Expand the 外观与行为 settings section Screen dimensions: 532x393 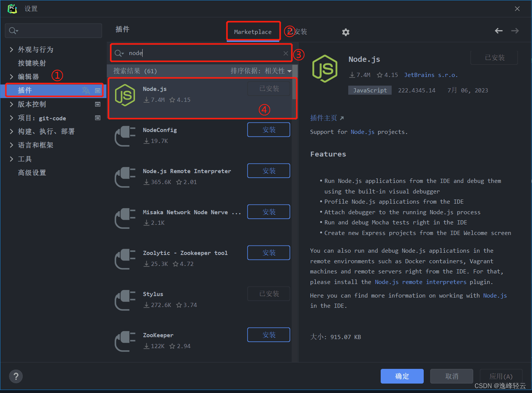11,50
